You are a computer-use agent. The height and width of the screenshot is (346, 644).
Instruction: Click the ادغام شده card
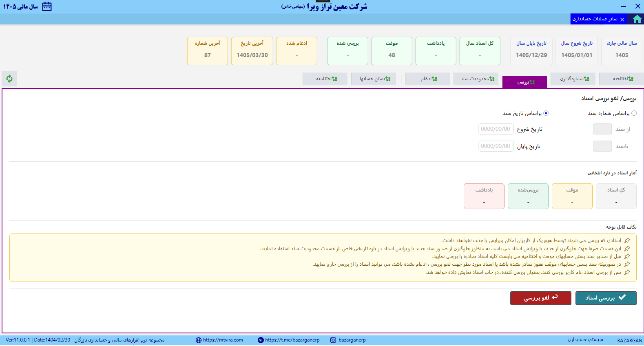(297, 51)
